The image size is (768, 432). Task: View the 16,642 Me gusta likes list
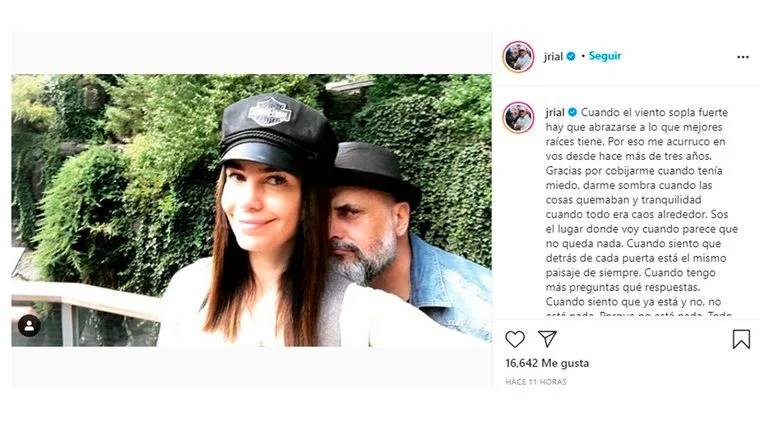pos(547,363)
